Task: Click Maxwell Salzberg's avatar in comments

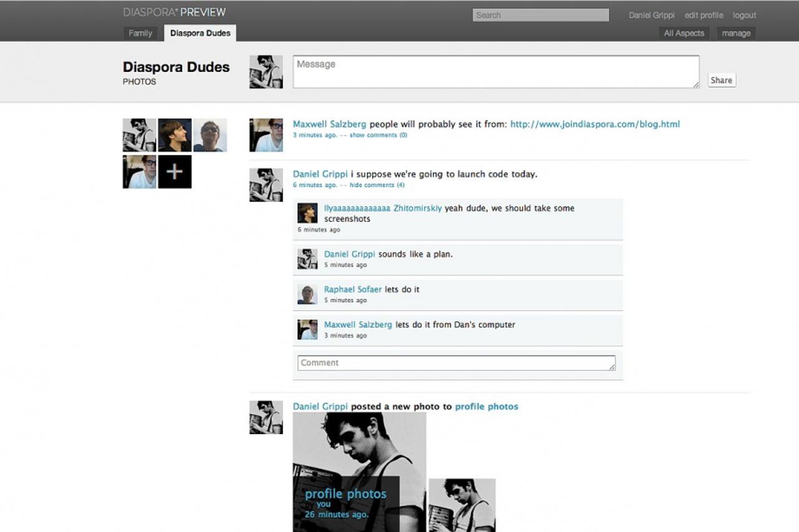Action: [307, 329]
